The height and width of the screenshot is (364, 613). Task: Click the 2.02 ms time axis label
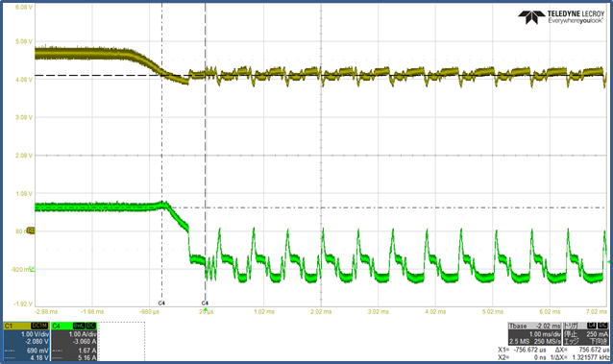(321, 311)
